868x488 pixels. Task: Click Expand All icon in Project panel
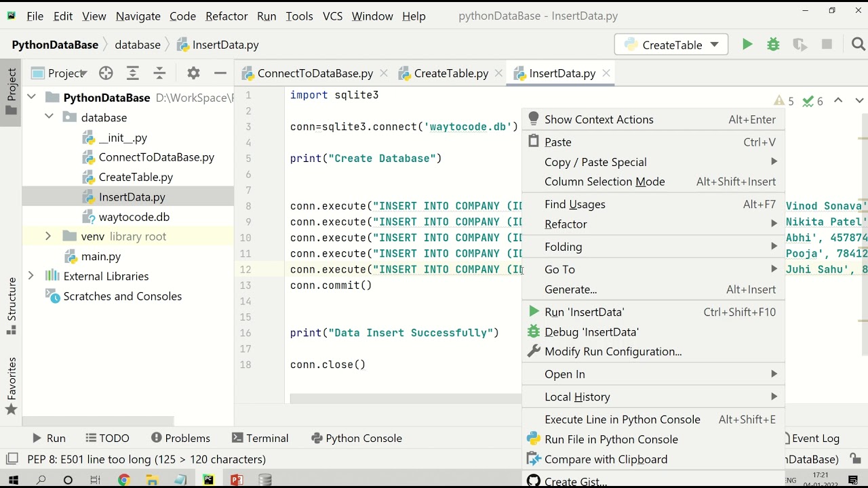click(133, 73)
